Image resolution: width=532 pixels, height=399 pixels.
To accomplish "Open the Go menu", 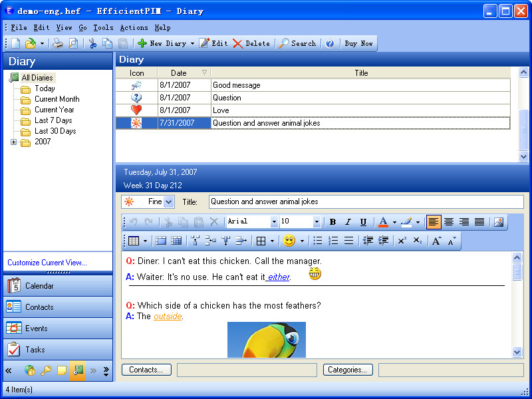I will tap(82, 27).
